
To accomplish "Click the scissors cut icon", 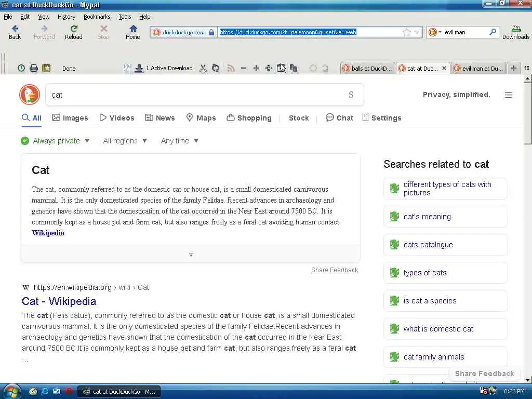I will (x=203, y=68).
